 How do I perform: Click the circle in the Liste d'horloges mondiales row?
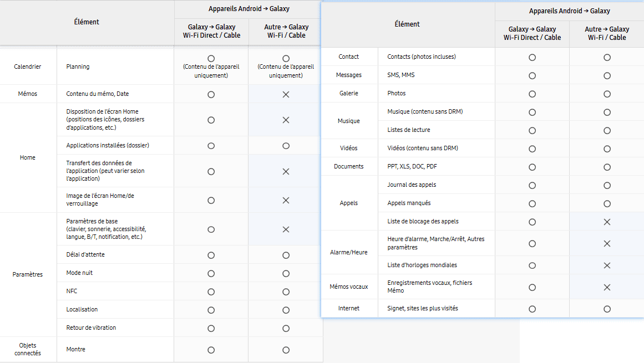pyautogui.click(x=533, y=265)
